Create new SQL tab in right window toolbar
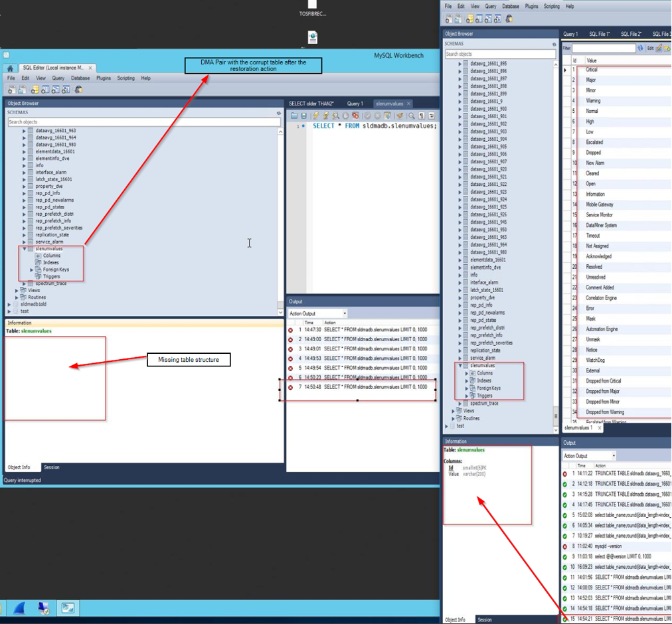Image resolution: width=672 pixels, height=624 pixels. click(x=449, y=19)
